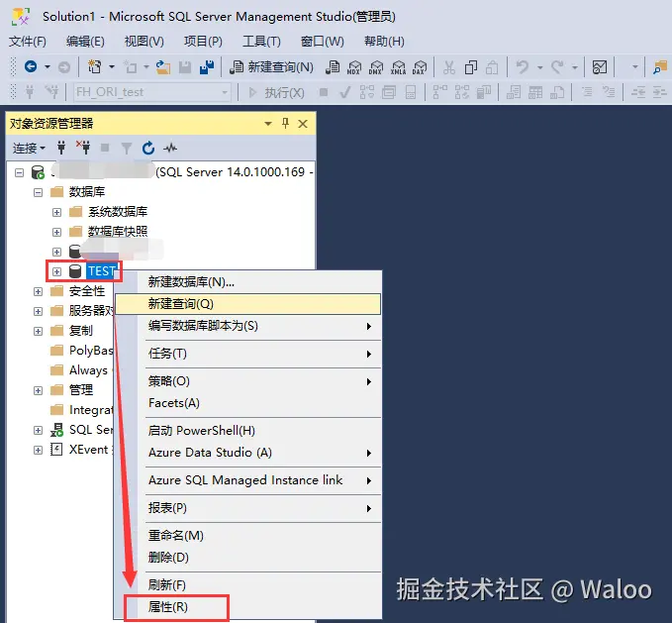Viewport: 672px width, 623px height.
Task: Click the 新建查询(N) toolbar button
Action: [x=271, y=67]
